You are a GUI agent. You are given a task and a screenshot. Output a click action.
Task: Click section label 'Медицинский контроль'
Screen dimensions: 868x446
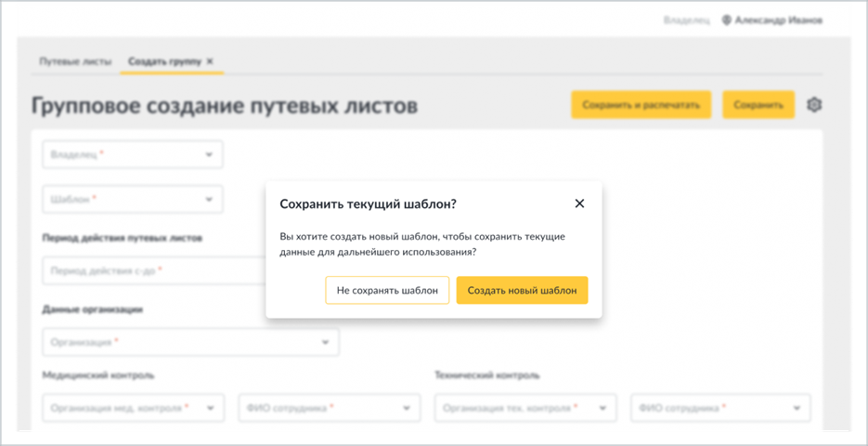(x=98, y=375)
